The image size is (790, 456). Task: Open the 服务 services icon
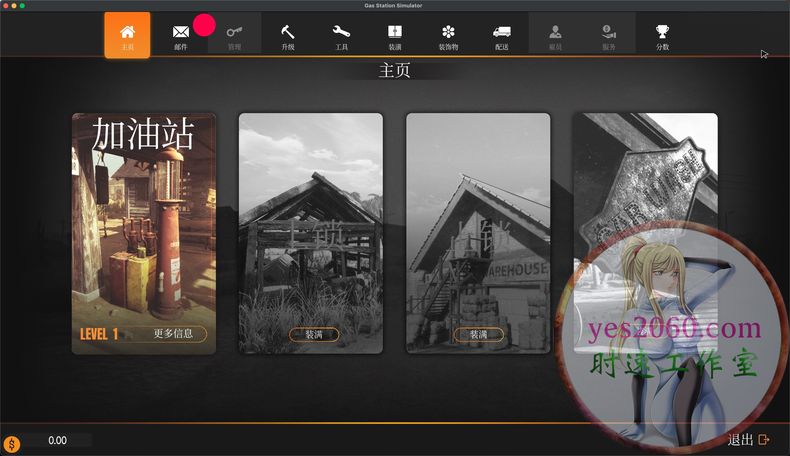coord(608,35)
